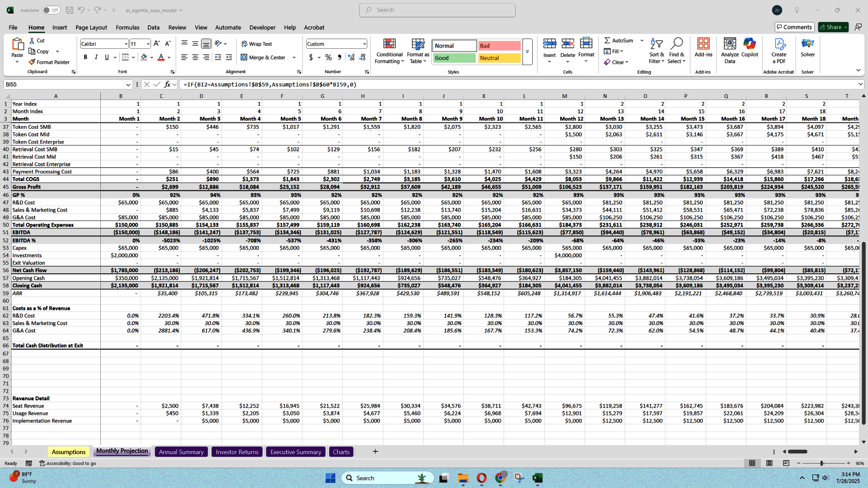868x488 pixels.
Task: Launch Analyze Data tool
Action: [x=730, y=51]
